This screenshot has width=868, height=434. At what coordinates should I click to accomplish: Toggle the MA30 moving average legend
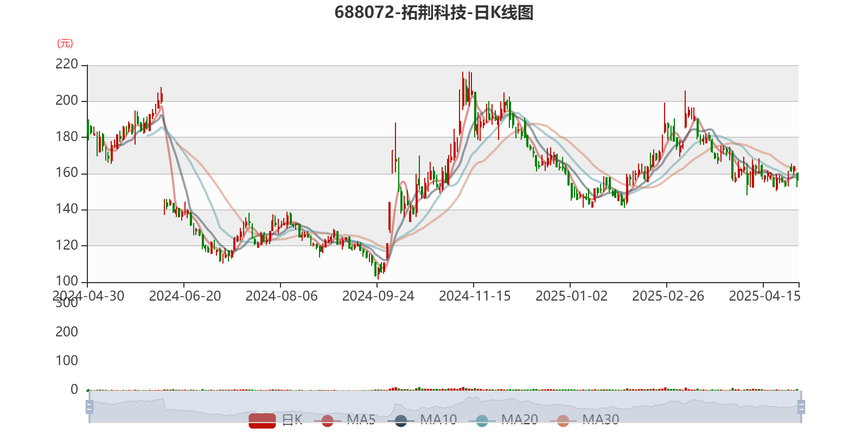584,420
